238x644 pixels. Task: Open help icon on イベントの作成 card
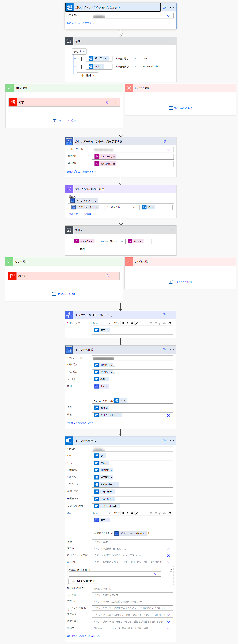point(164,350)
